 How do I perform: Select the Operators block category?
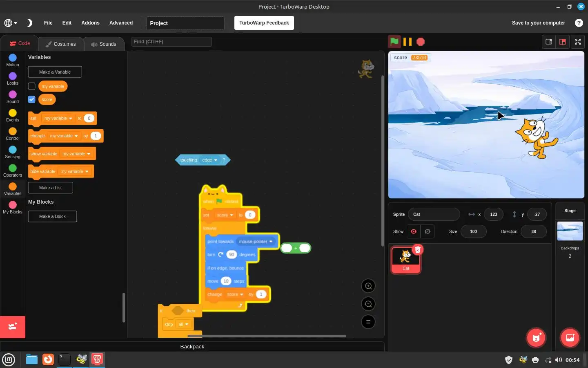click(13, 171)
